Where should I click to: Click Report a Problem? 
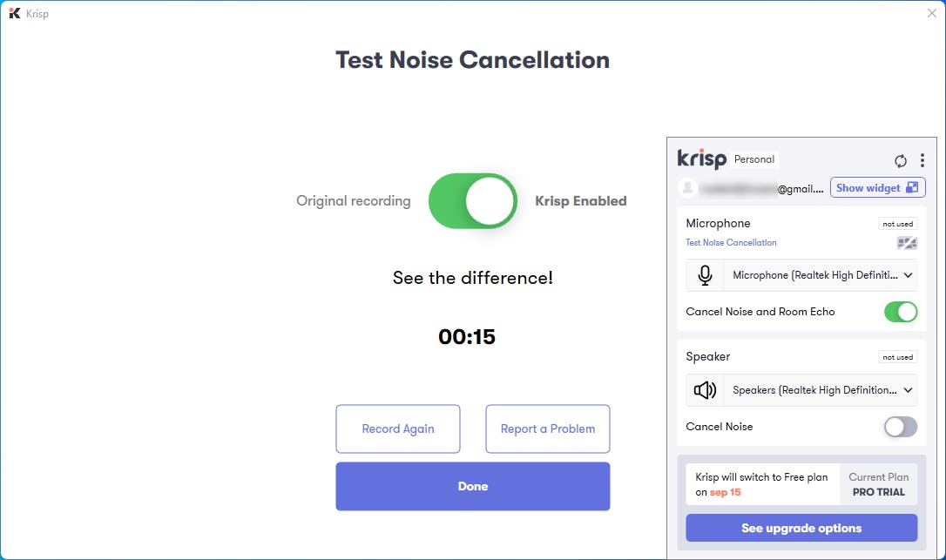(548, 428)
